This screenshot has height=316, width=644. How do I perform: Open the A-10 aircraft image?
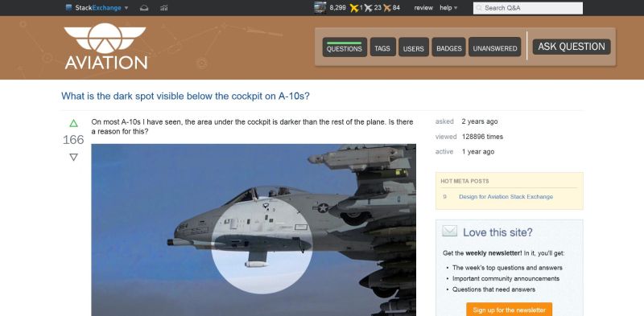[x=254, y=230]
